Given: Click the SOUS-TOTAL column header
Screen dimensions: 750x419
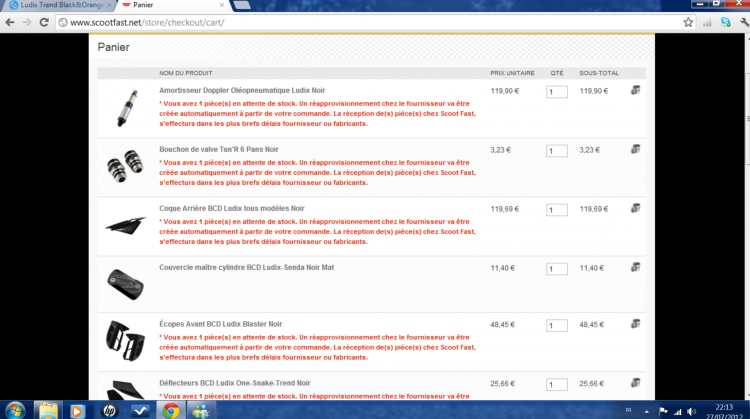Looking at the screenshot, I should pyautogui.click(x=599, y=73).
